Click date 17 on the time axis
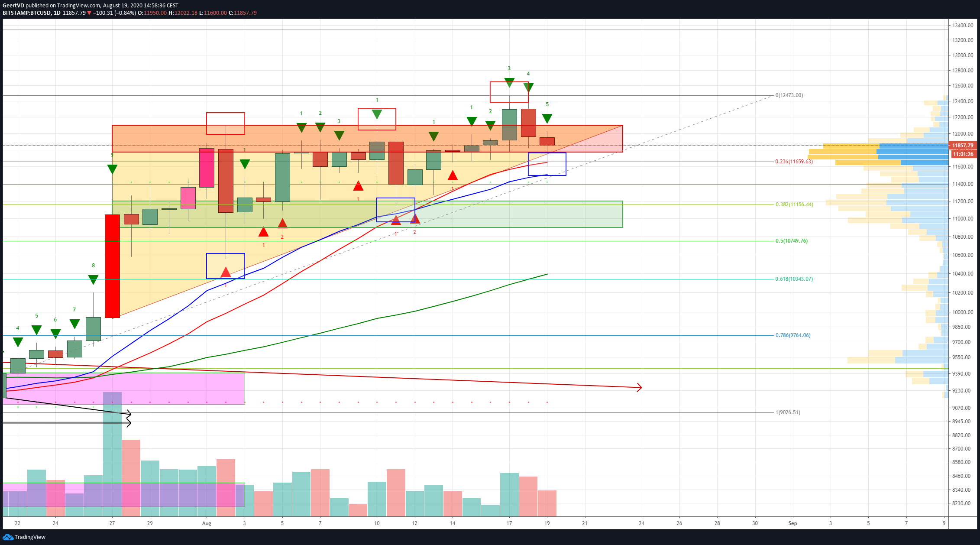This screenshot has height=545, width=980. tap(509, 523)
